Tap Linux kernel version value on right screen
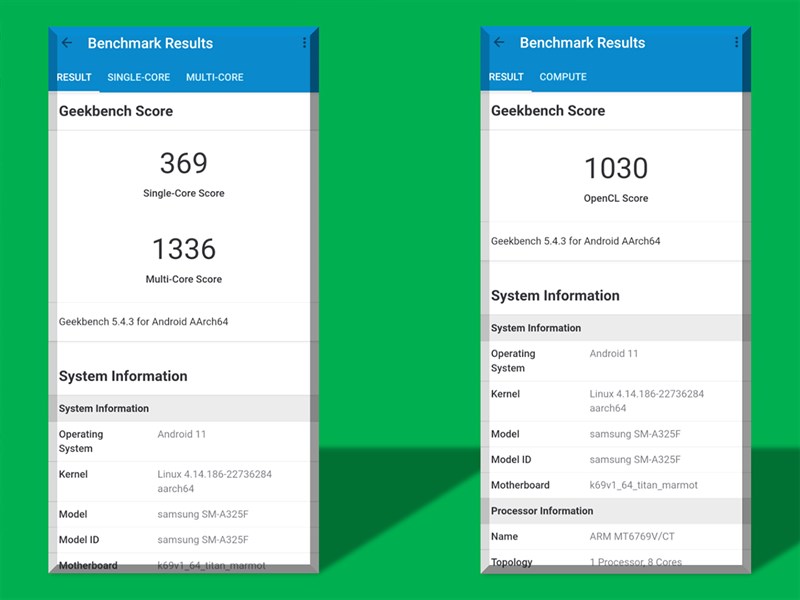 click(646, 401)
